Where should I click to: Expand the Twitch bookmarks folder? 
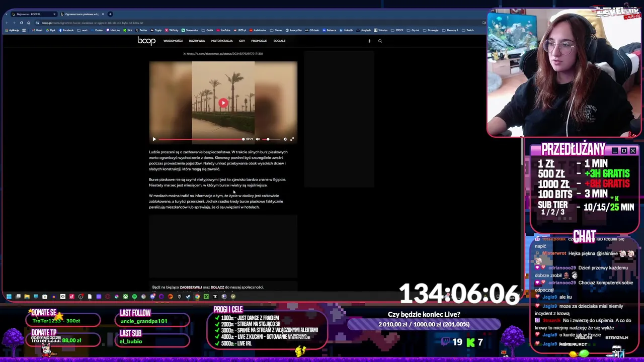pyautogui.click(x=467, y=30)
